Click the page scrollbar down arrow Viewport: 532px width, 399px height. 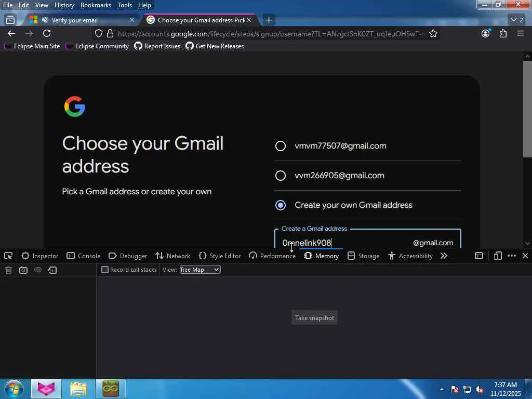[x=527, y=243]
